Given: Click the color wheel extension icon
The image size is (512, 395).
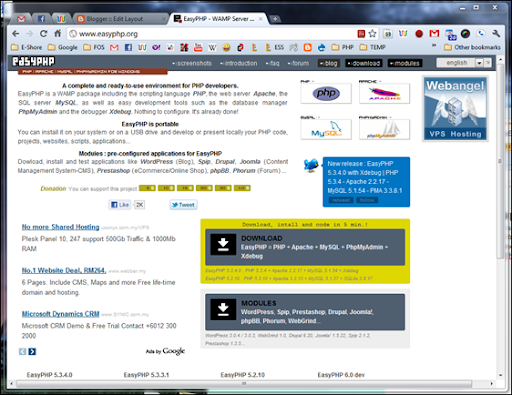Looking at the screenshot, I should click(465, 34).
